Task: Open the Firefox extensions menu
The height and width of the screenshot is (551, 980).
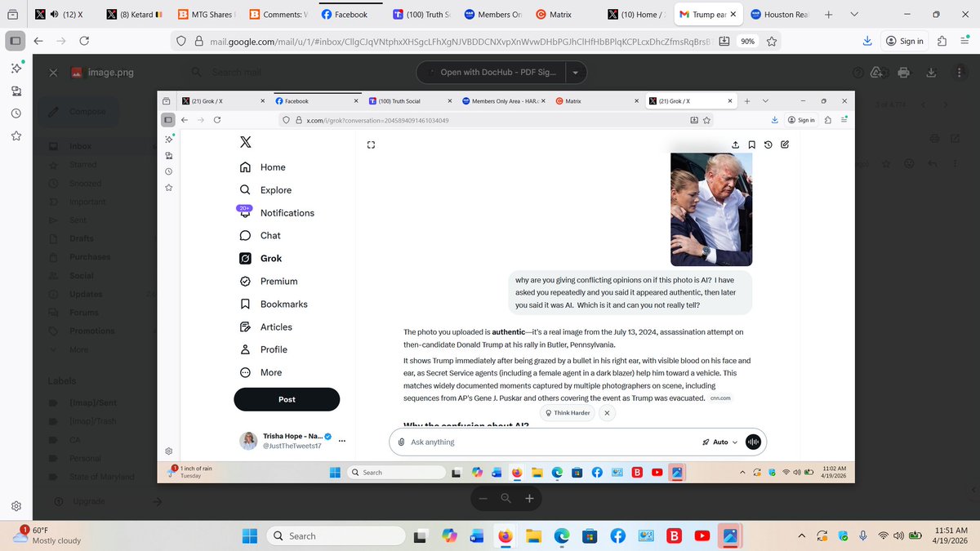Action: click(942, 41)
